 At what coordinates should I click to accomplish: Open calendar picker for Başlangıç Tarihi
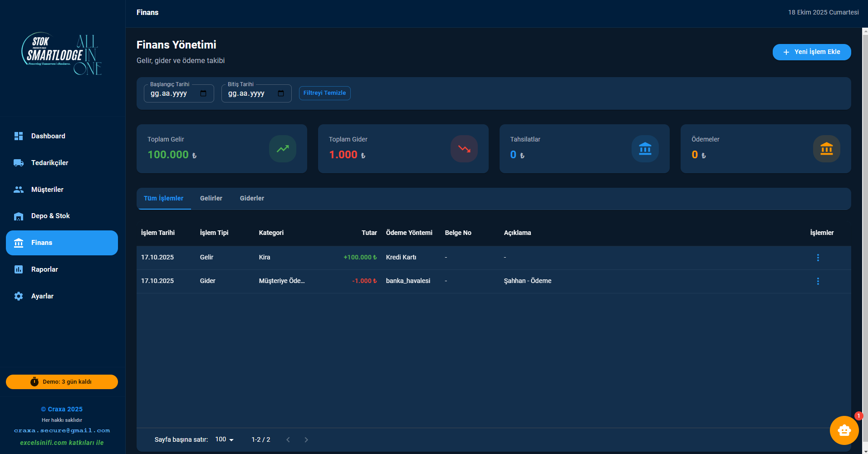(x=203, y=93)
